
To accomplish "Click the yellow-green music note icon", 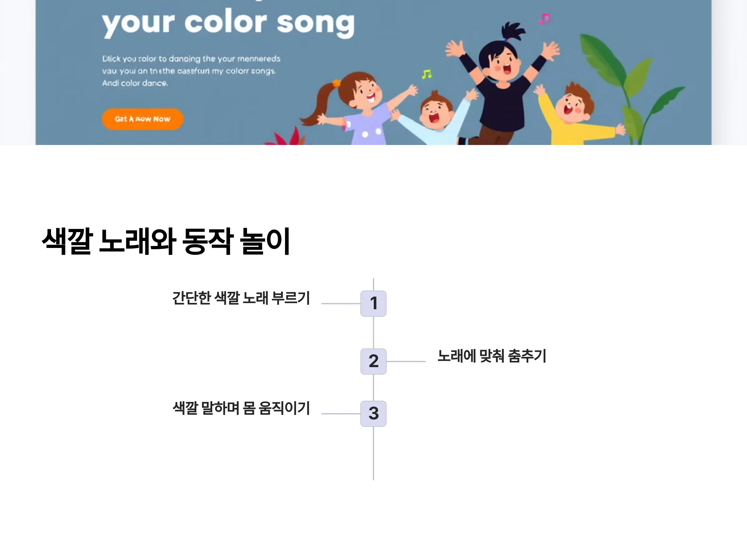I will (426, 74).
